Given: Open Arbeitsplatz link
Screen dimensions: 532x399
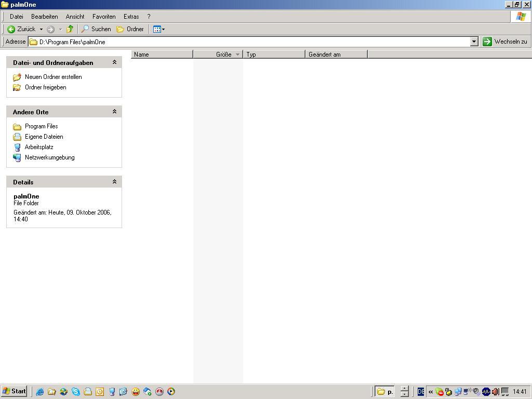Looking at the screenshot, I should tap(39, 147).
